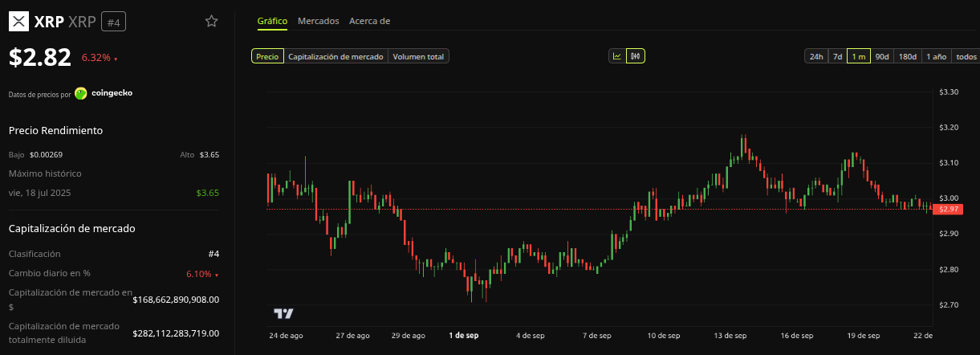Set chart range to 1 m
The width and height of the screenshot is (980, 355).
click(859, 56)
